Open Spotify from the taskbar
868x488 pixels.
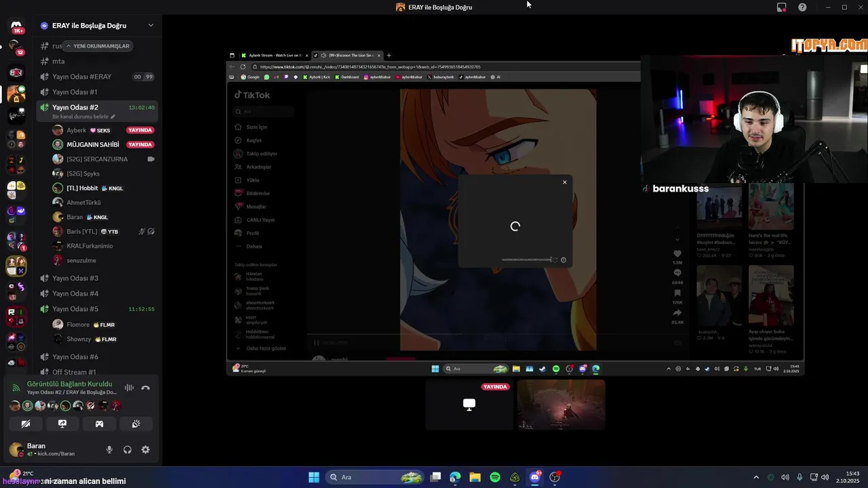pos(495,477)
